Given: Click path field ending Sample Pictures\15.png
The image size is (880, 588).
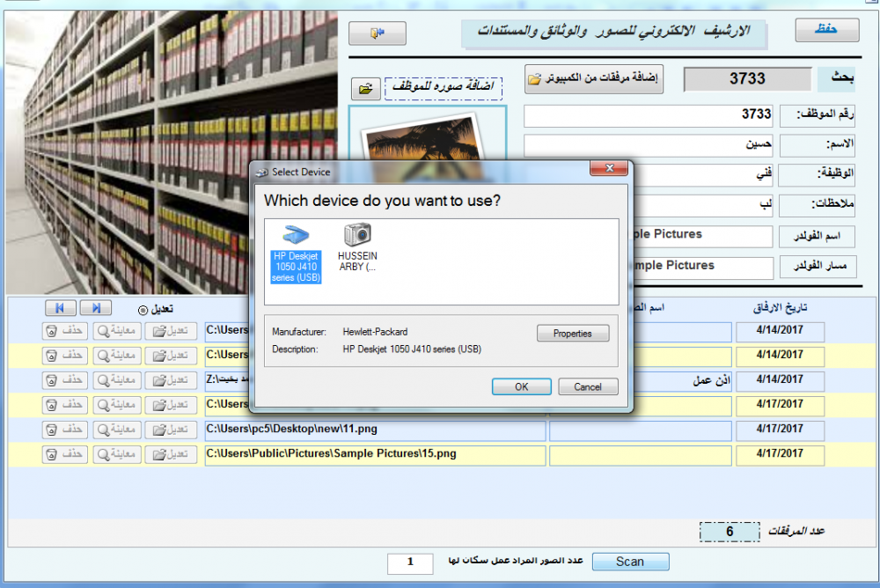Looking at the screenshot, I should [x=375, y=455].
